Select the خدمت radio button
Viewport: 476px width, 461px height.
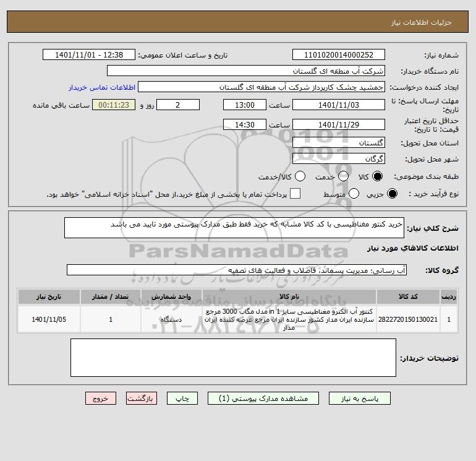pyautogui.click(x=343, y=176)
